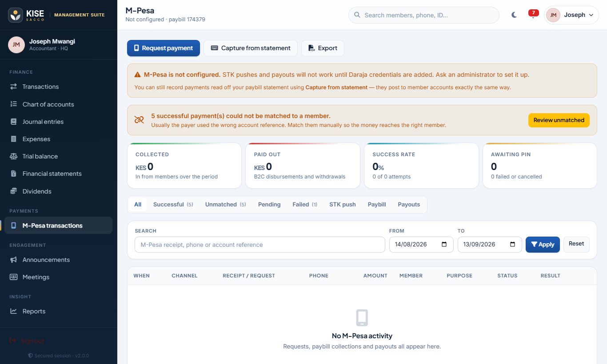The image size is (607, 364).
Task: Select the All filter tab
Action: click(138, 205)
